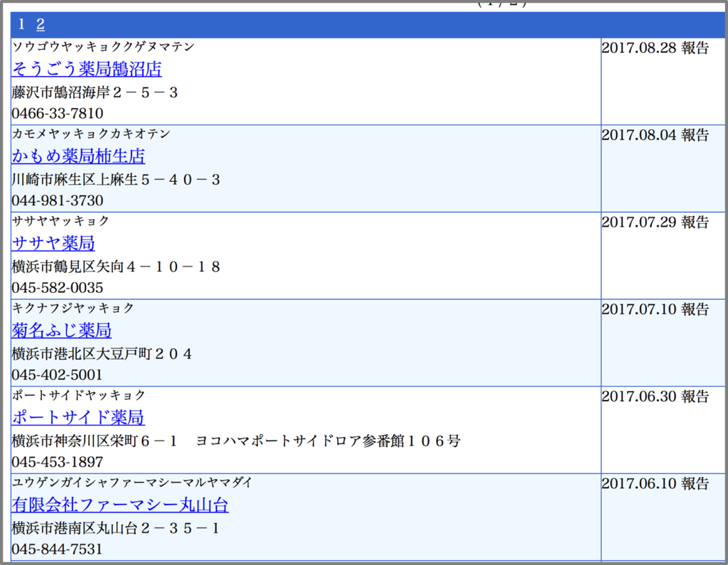The image size is (728, 565).
Task: Open ポートサイド薬局 pharmacy link
Action: pyautogui.click(x=78, y=417)
